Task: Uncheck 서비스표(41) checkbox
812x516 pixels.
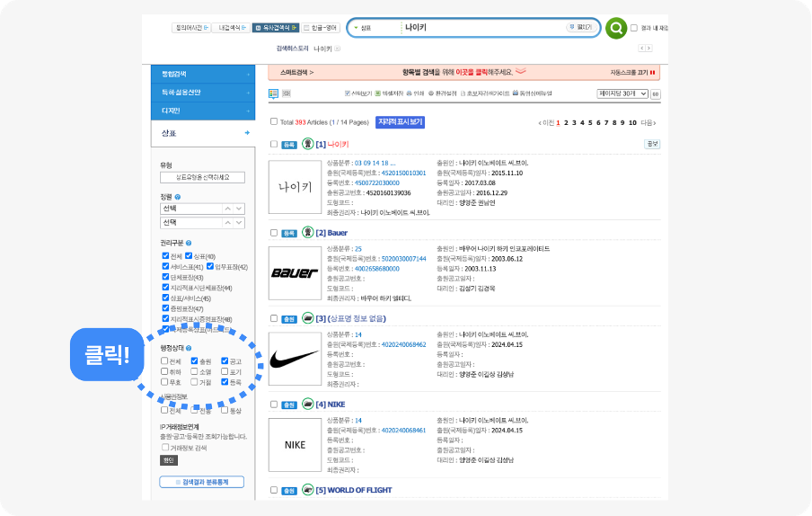Action: tap(165, 266)
